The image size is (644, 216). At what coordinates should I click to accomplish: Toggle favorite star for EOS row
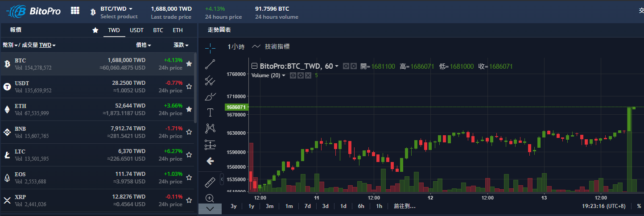click(x=189, y=178)
